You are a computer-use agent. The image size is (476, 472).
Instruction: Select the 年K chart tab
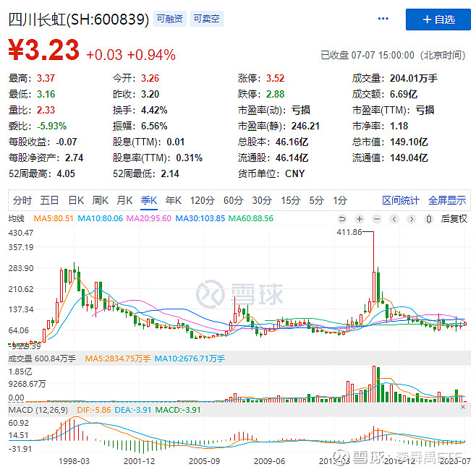click(x=174, y=200)
